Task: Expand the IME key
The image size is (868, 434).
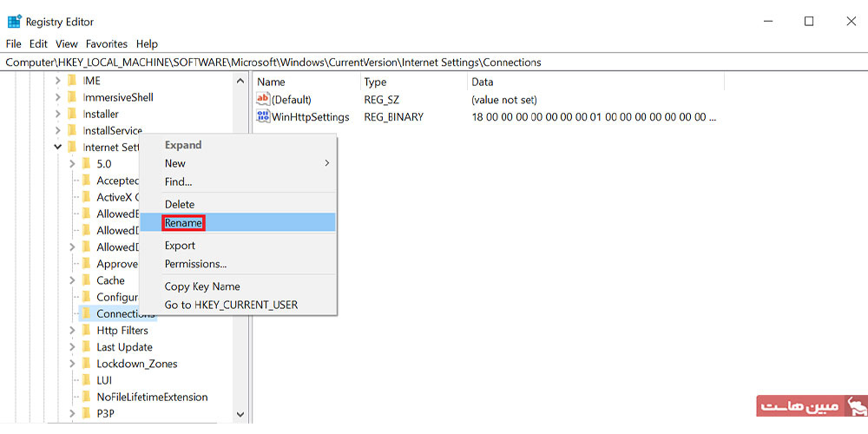Action: 57,81
